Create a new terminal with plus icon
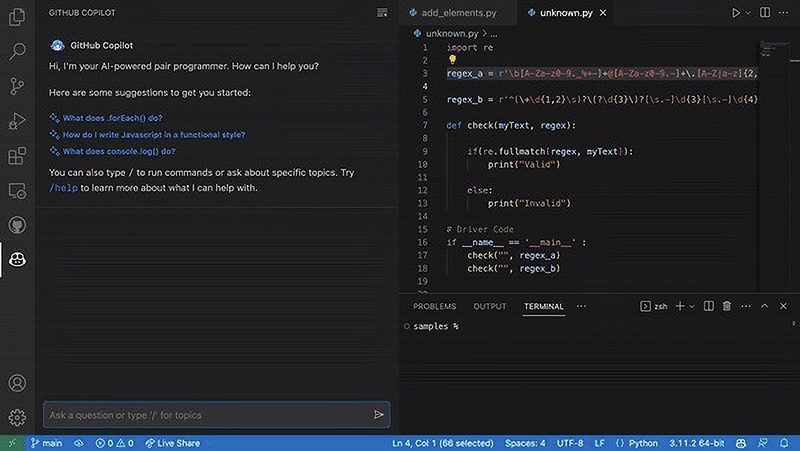Image resolution: width=800 pixels, height=451 pixels. (680, 306)
